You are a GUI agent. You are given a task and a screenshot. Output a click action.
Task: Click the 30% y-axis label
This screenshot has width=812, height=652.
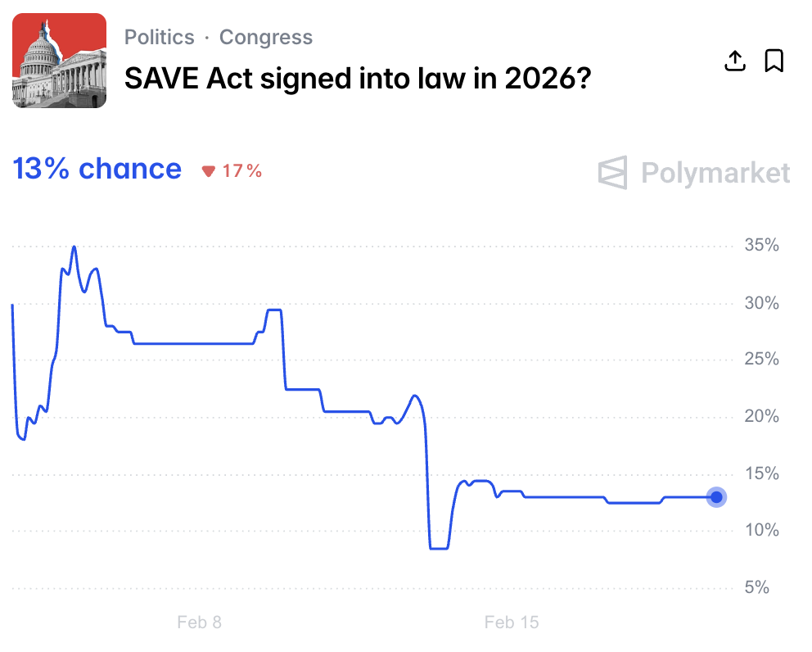761,303
